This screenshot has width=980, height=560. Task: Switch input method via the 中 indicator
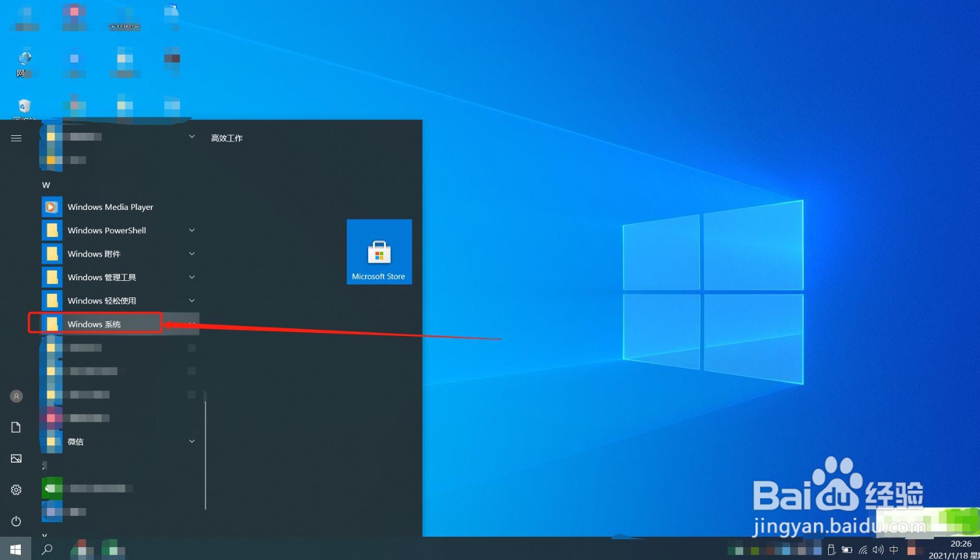(x=894, y=550)
